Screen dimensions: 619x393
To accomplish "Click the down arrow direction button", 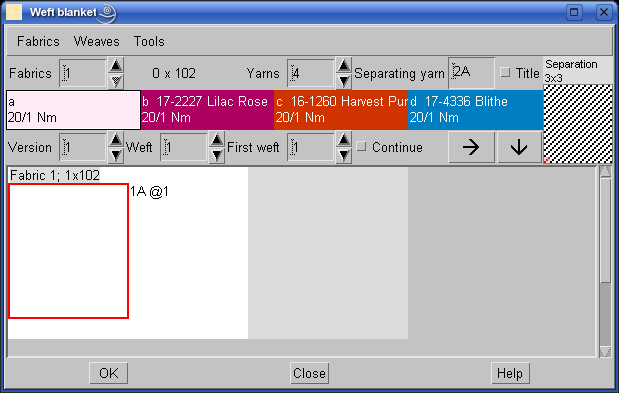I will [519, 147].
